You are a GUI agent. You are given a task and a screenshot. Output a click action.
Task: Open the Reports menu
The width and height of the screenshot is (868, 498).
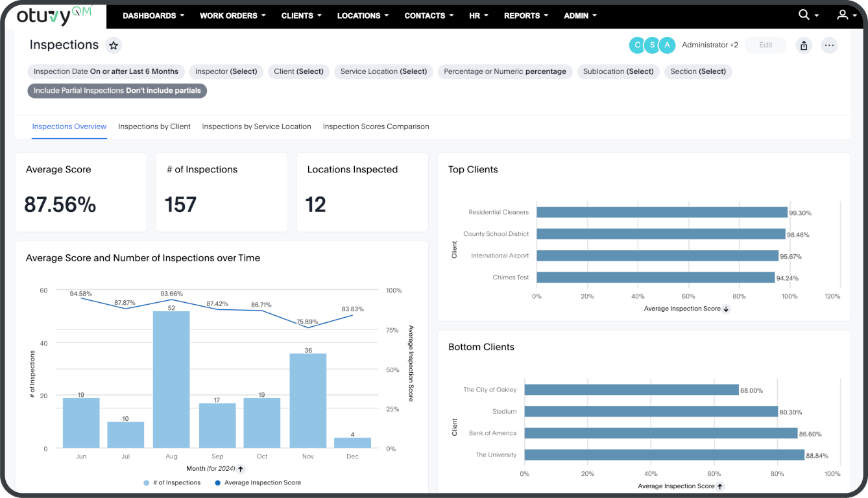pos(525,16)
